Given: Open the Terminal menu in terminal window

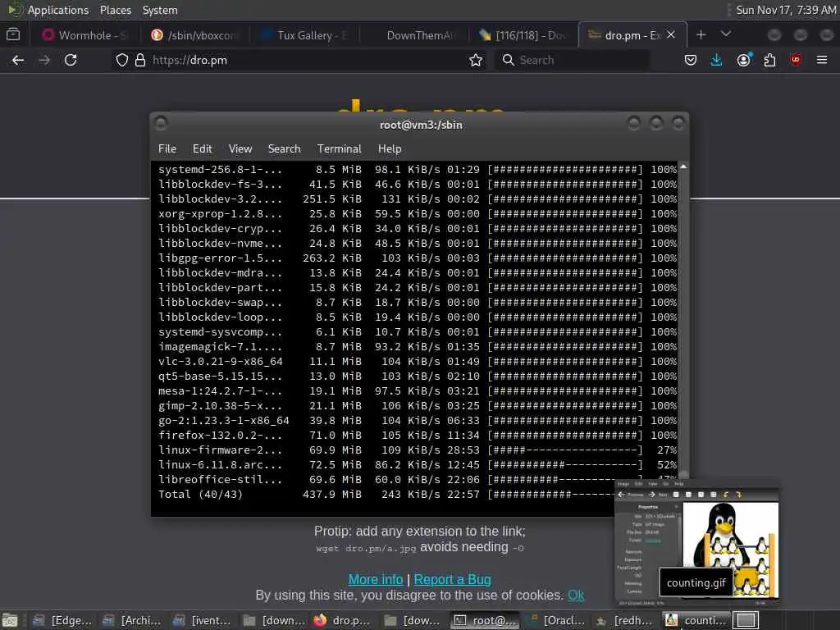Looking at the screenshot, I should (x=339, y=149).
